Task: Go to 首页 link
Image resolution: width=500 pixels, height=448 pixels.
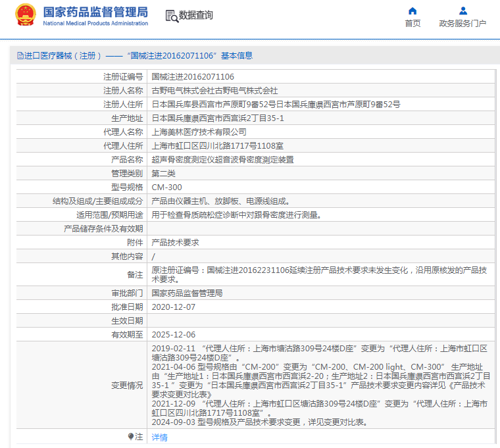Action: coord(413,23)
